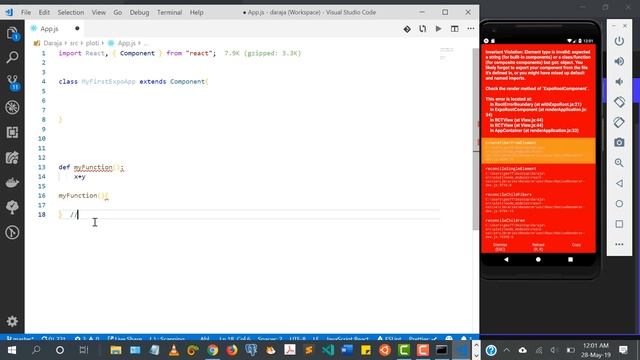Rotate emulator right
640x360 pixels.
tap(619, 122)
